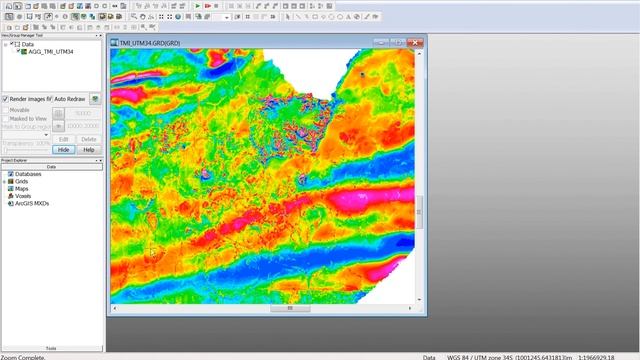Open the View/Group Manager panel menu arrow
Viewport: 640px width, 360px height.
coord(97,36)
